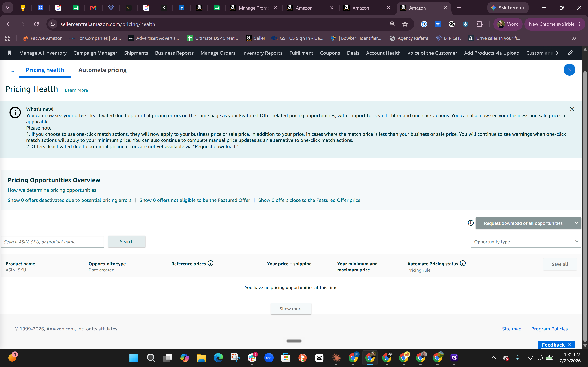This screenshot has width=588, height=367.
Task: Click info icon next to Automate Pricing status
Action: [463, 263]
